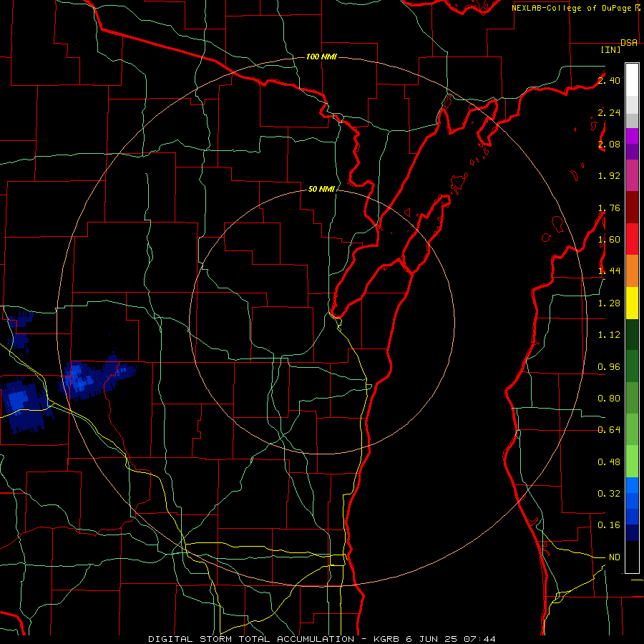This screenshot has height=644, width=644.
Task: Click the [IN] units label
Action: pyautogui.click(x=611, y=49)
